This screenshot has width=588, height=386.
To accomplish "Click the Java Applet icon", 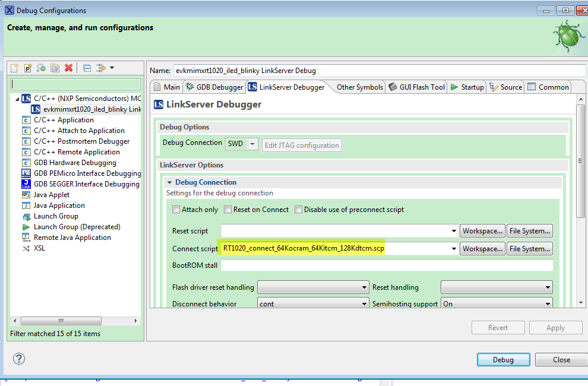I will [x=26, y=195].
